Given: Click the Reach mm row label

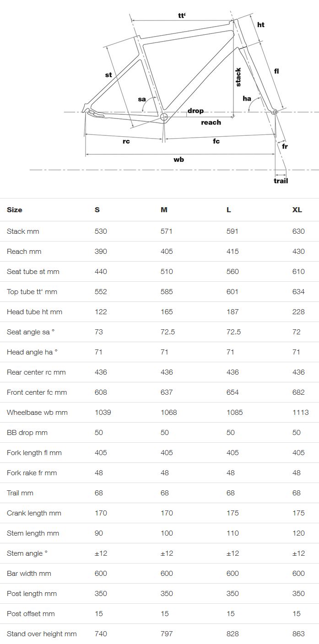Looking at the screenshot, I should 24,252.
